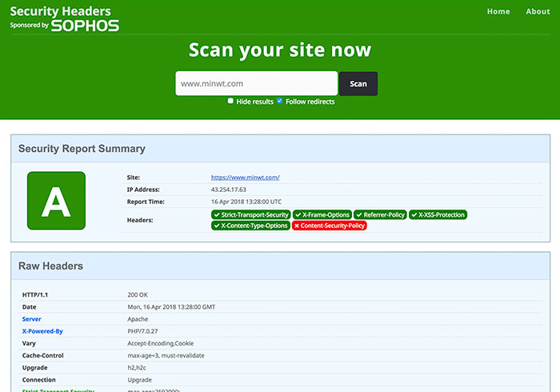
Task: Click the red Content-Security-Policy badge
Action: (329, 226)
